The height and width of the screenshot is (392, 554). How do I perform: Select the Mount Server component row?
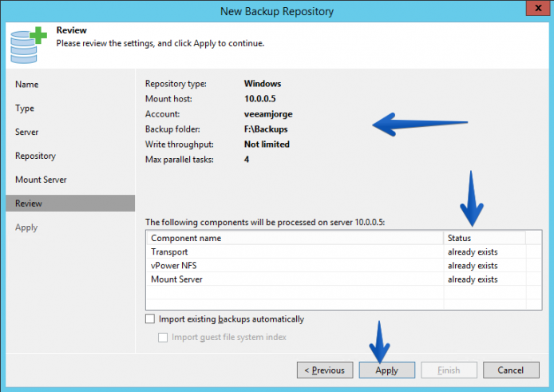point(343,279)
